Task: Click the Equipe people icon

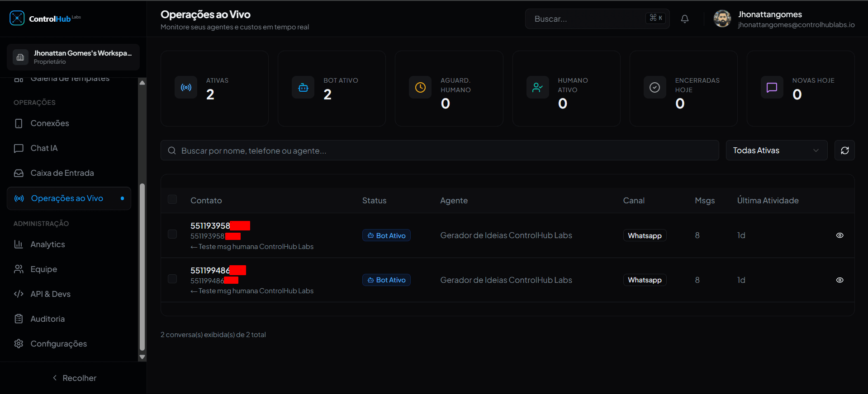Action: click(x=19, y=269)
